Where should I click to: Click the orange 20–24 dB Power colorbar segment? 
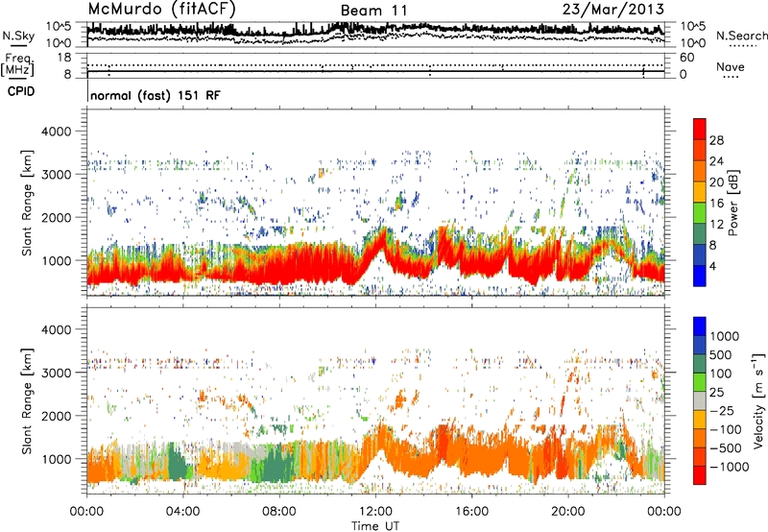pos(700,171)
